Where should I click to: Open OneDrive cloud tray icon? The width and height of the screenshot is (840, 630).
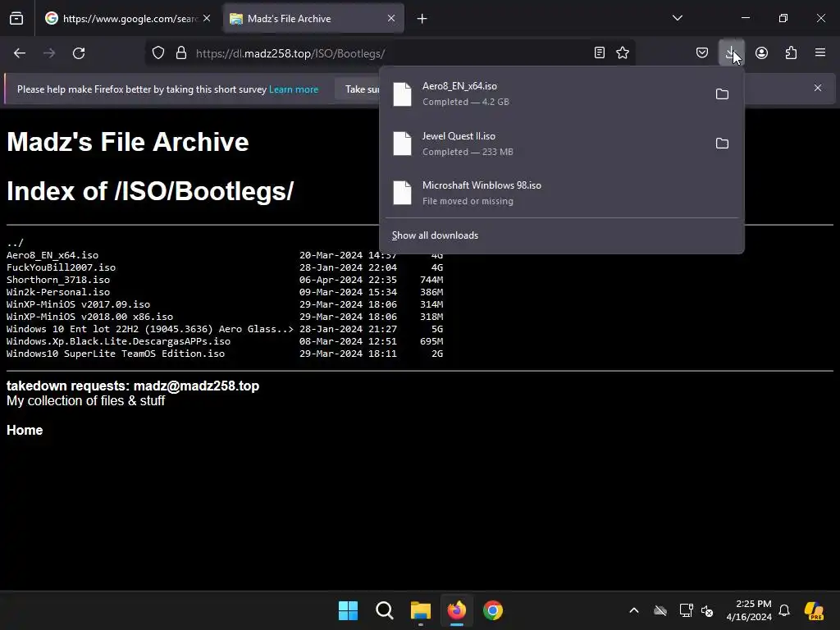pos(660,610)
